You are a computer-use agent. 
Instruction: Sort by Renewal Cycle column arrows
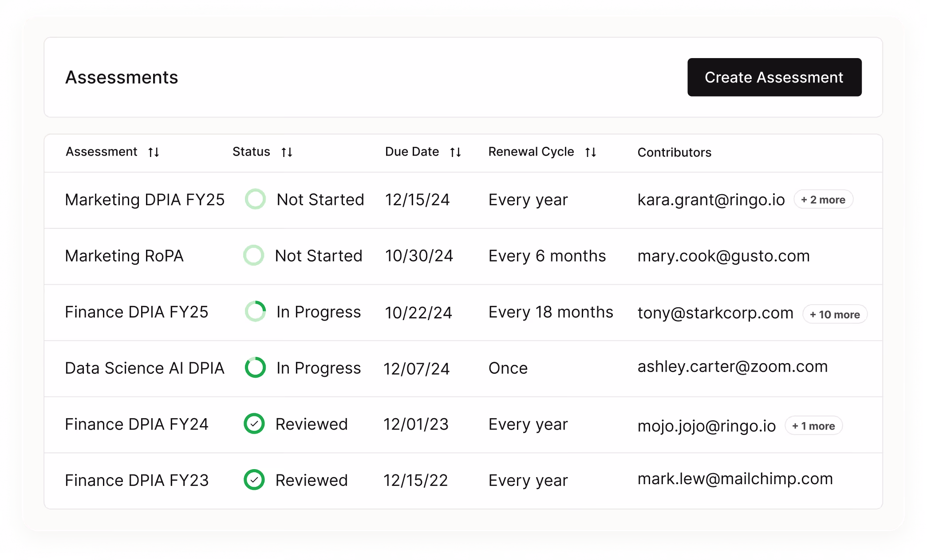[590, 153]
